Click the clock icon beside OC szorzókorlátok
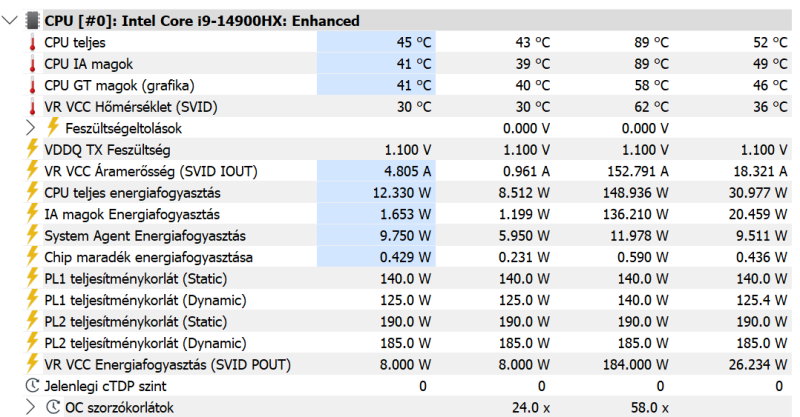 tap(53, 407)
